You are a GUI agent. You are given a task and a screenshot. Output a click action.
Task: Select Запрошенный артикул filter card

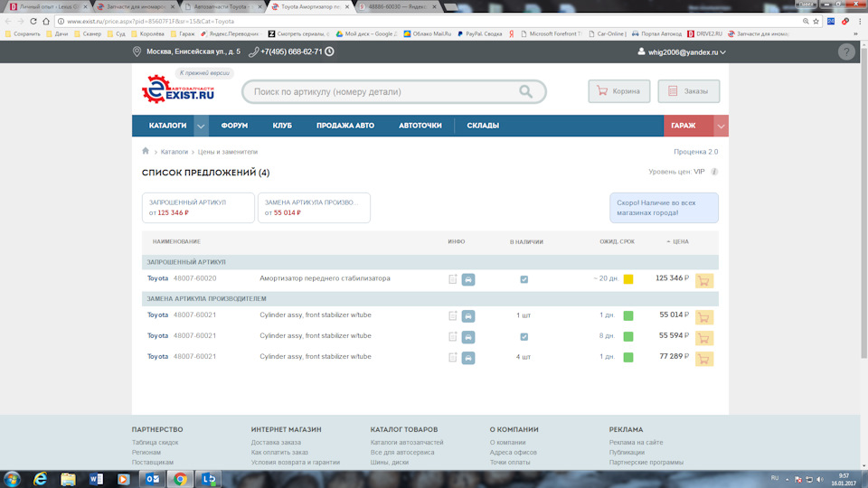(198, 208)
